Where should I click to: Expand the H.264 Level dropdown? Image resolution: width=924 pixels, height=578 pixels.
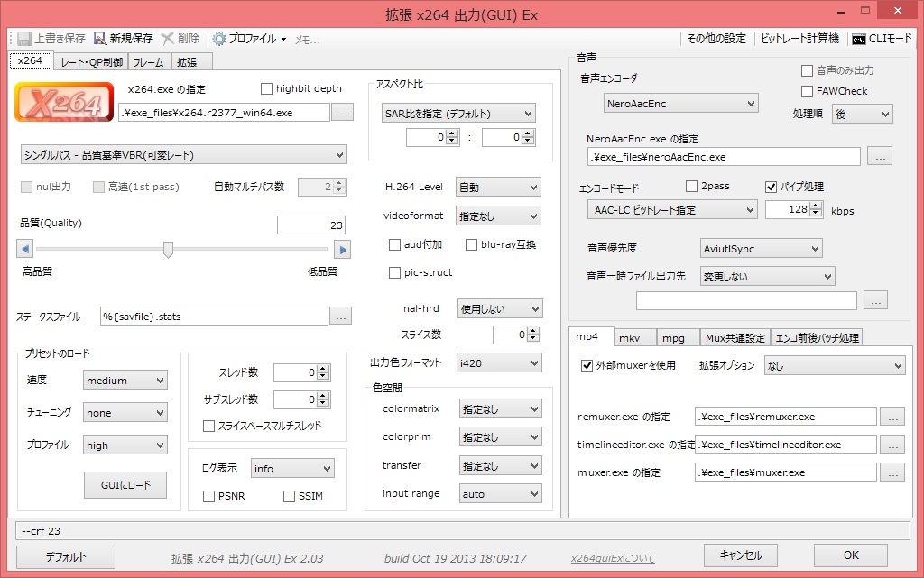point(498,188)
